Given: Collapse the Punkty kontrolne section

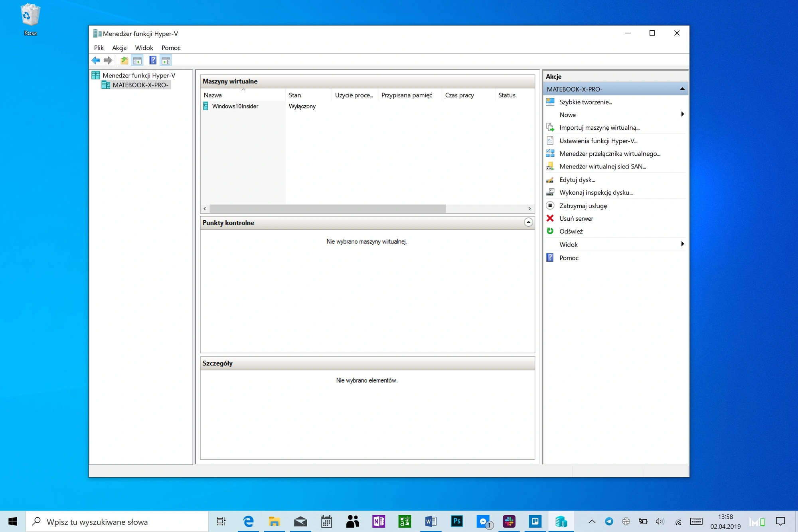Looking at the screenshot, I should 528,222.
